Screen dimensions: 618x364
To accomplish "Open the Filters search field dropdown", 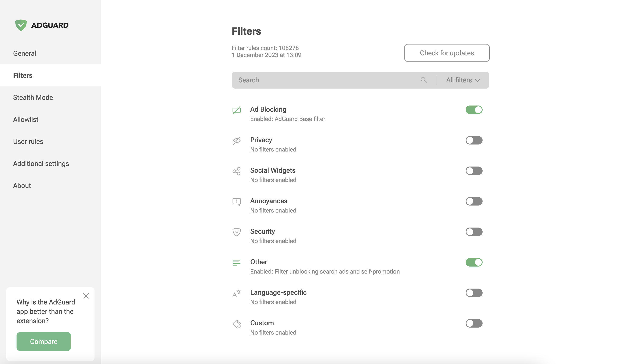I will [x=463, y=80].
